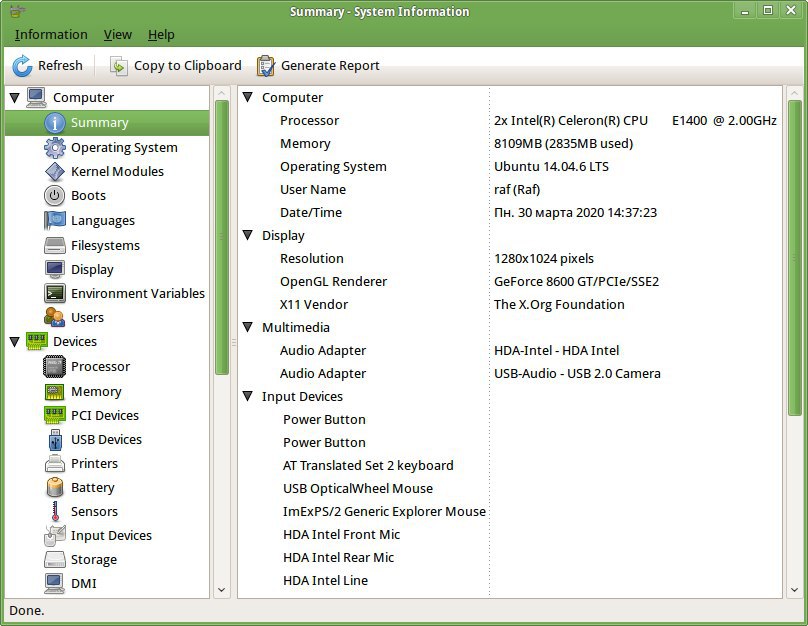Open the View menu
Screen dimensions: 808x626
(117, 35)
